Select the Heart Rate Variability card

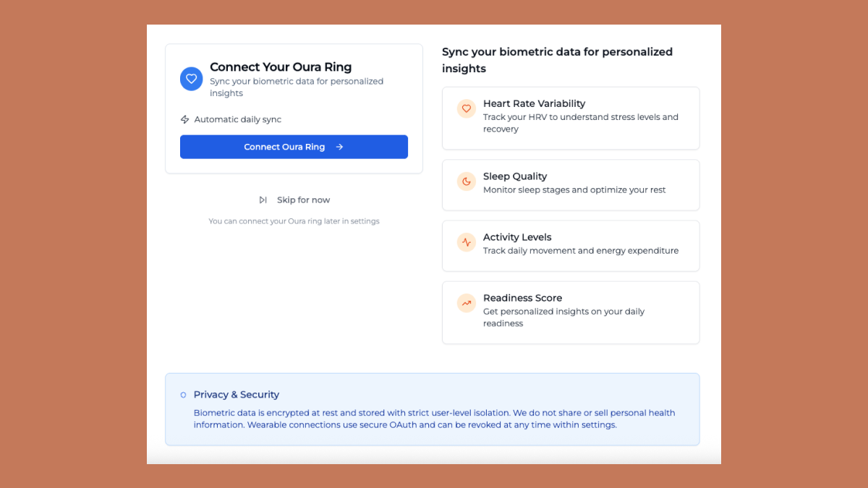[x=571, y=119]
